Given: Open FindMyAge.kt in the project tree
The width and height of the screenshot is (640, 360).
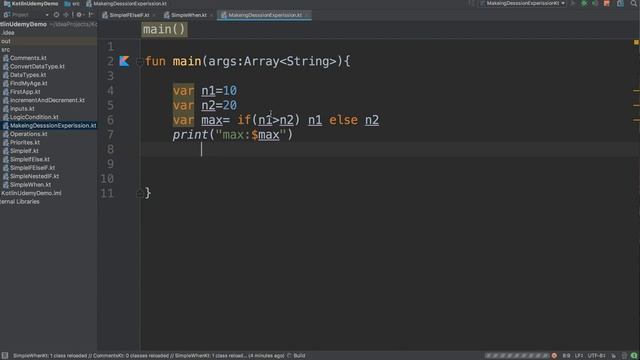Looking at the screenshot, I should (29, 83).
